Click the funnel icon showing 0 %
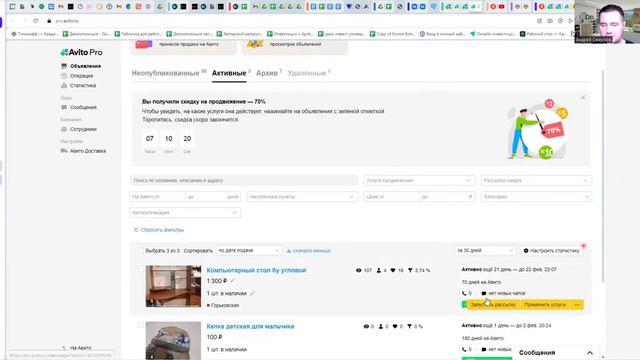 [409, 327]
